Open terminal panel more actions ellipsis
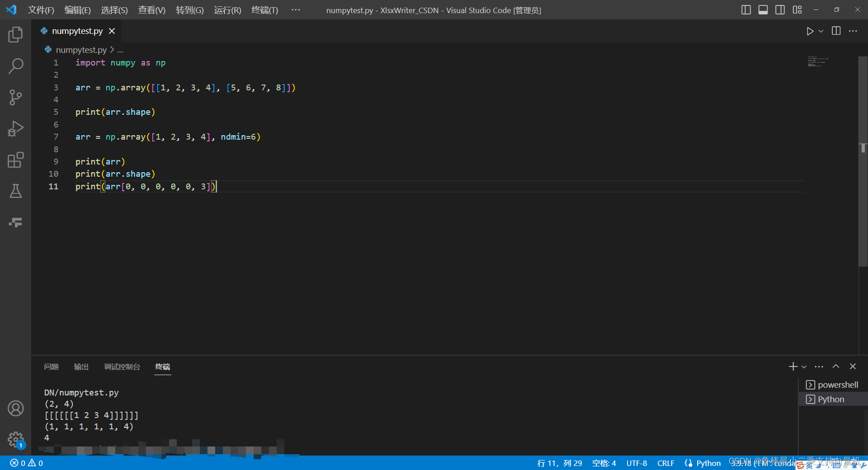The width and height of the screenshot is (868, 470). pyautogui.click(x=819, y=367)
